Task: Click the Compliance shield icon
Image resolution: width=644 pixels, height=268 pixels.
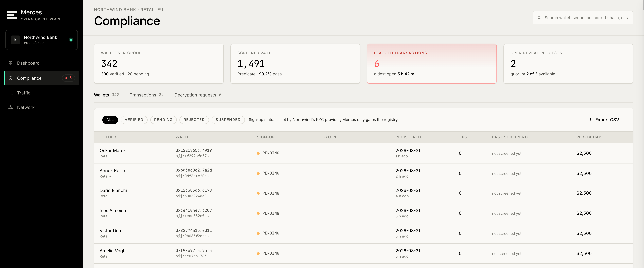Action: [x=11, y=78]
